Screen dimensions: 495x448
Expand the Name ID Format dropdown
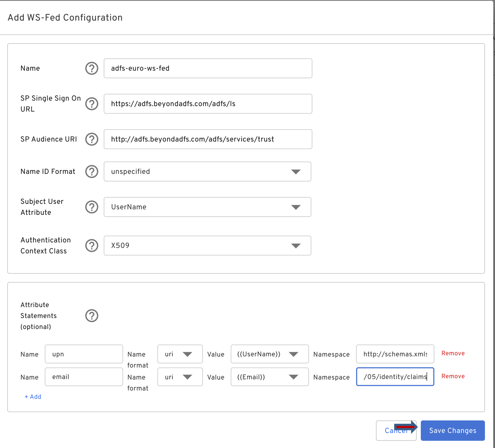click(x=207, y=172)
